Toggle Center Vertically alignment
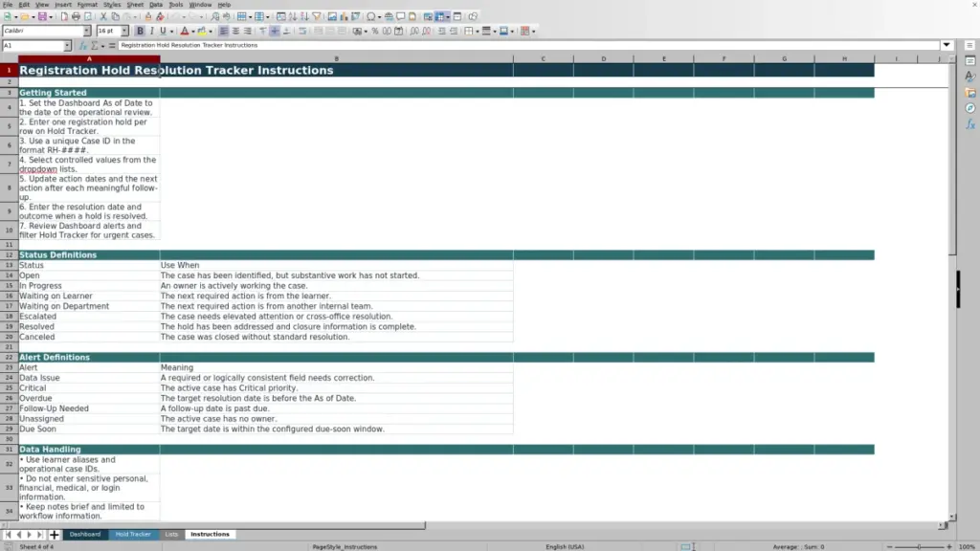The height and width of the screenshot is (551, 980). [x=275, y=32]
